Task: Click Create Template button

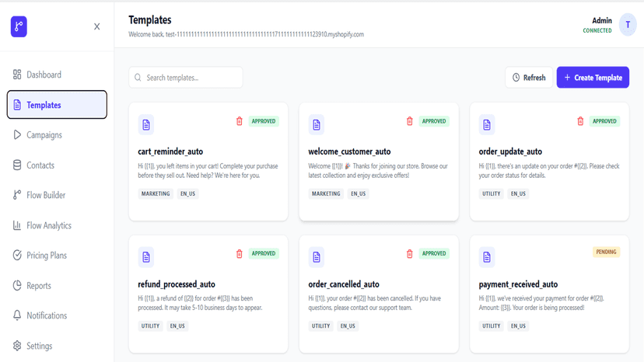Action: click(593, 78)
